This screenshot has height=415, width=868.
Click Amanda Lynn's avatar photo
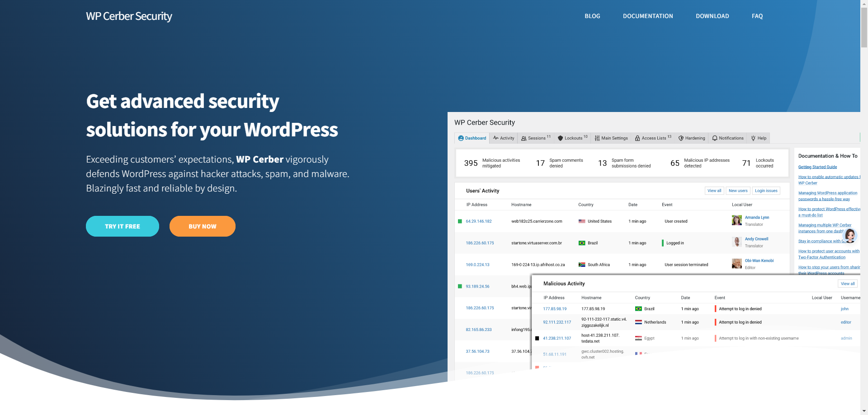[737, 220]
